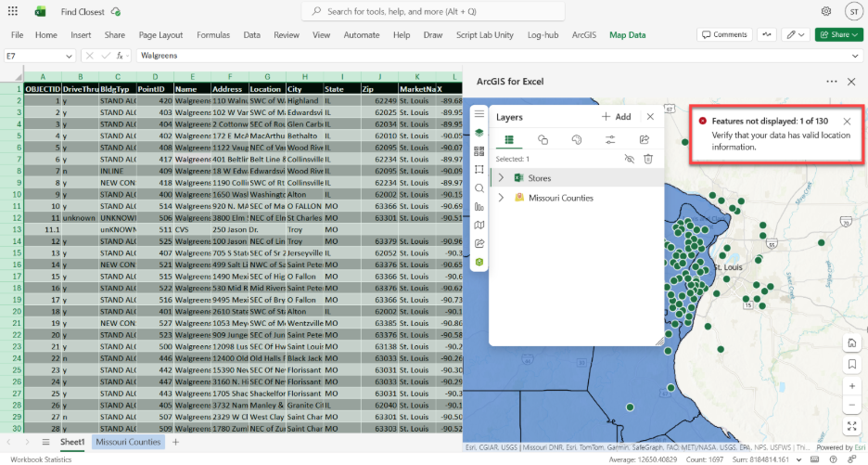Open the File menu
The image size is (868, 465).
coord(18,35)
